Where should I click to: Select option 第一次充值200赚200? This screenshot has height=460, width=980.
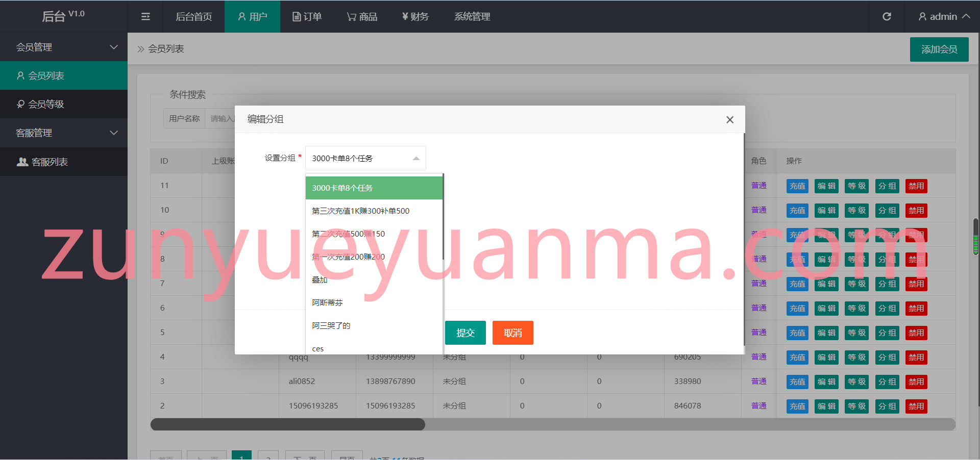click(x=374, y=257)
